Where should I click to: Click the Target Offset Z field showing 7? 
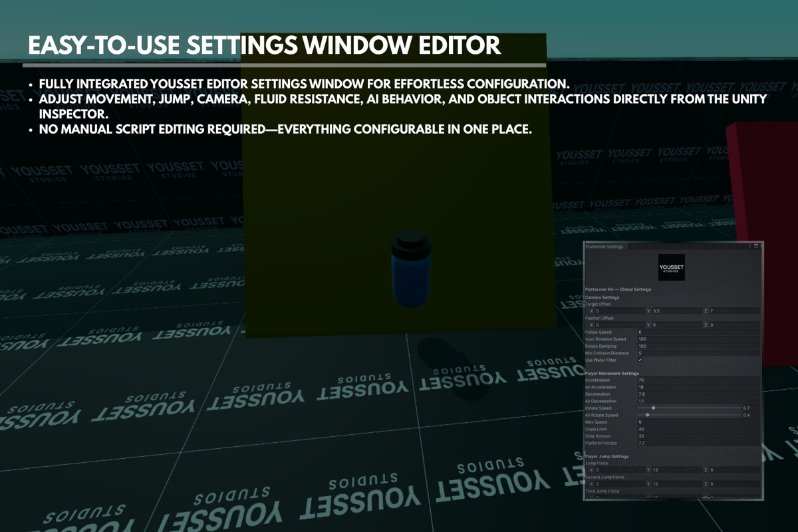(734, 311)
